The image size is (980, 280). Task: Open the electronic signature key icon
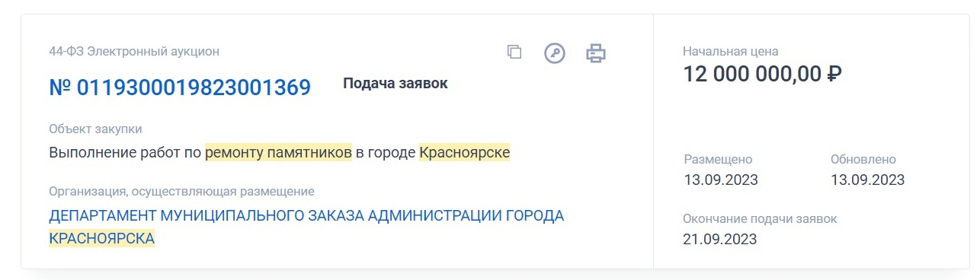click(x=555, y=53)
